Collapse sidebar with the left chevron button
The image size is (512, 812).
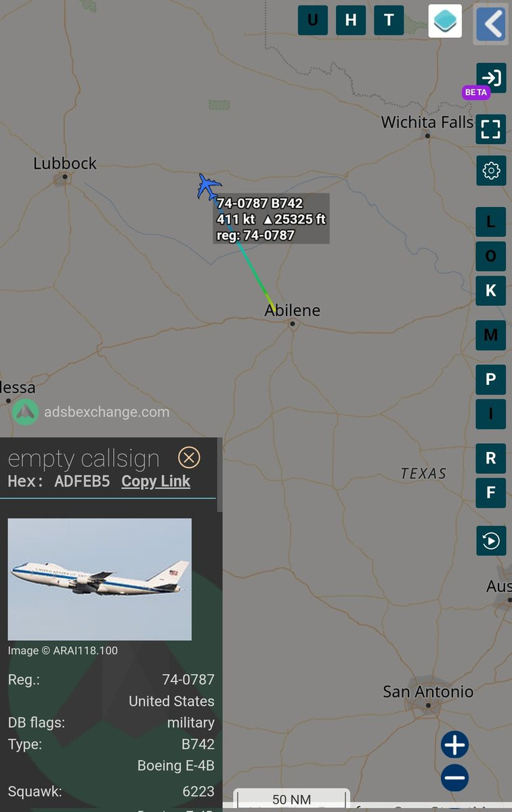pos(491,24)
